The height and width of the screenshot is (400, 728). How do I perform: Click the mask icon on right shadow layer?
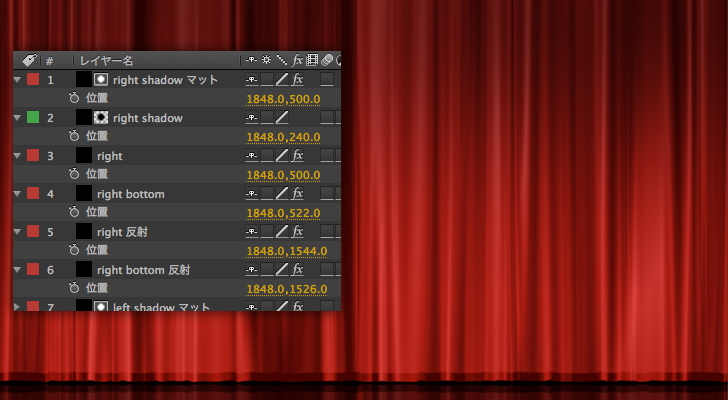(101, 118)
